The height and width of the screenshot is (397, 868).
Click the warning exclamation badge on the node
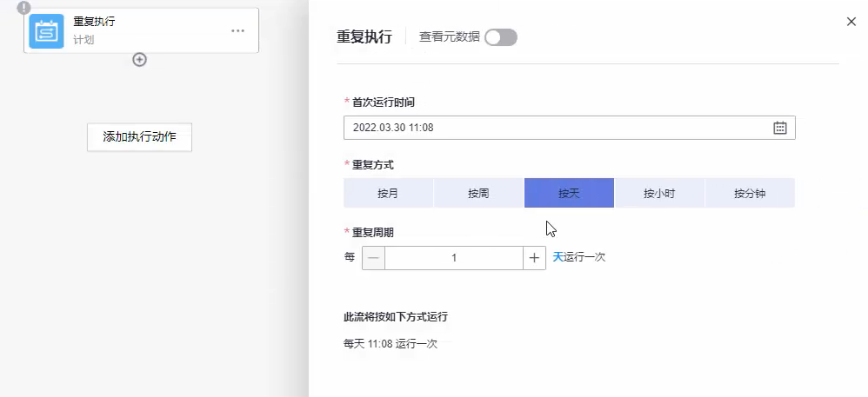click(x=24, y=8)
